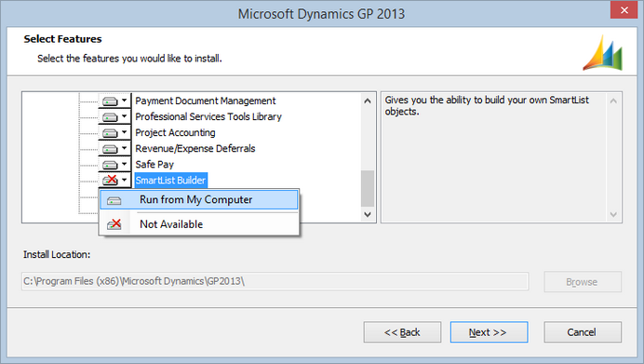Select SmartList Builder feature
This screenshot has height=364, width=644.
(170, 180)
